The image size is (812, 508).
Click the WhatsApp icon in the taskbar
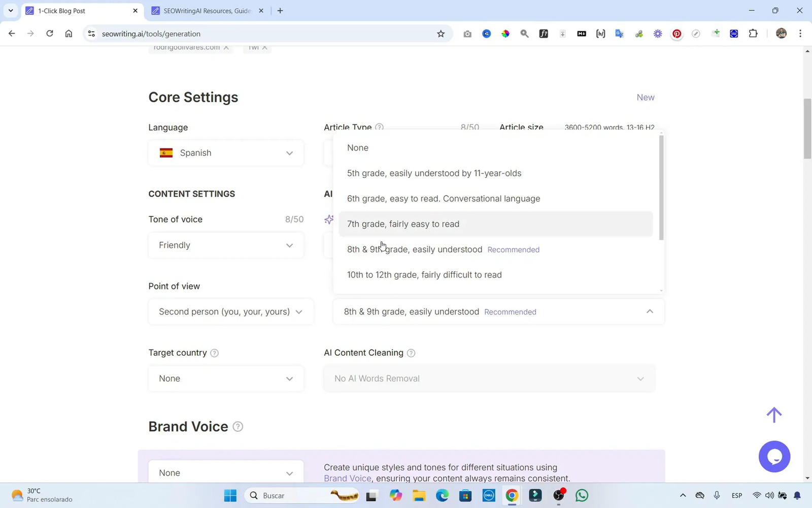point(581,495)
